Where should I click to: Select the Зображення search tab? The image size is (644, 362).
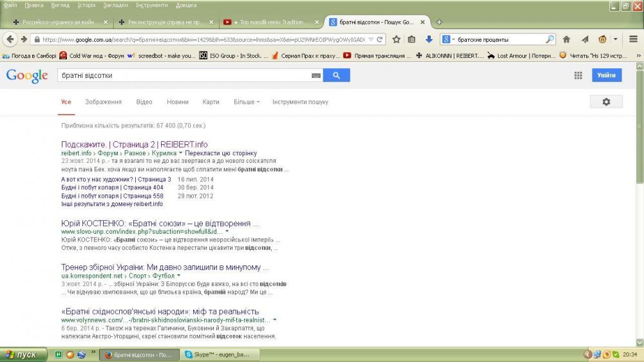point(103,102)
